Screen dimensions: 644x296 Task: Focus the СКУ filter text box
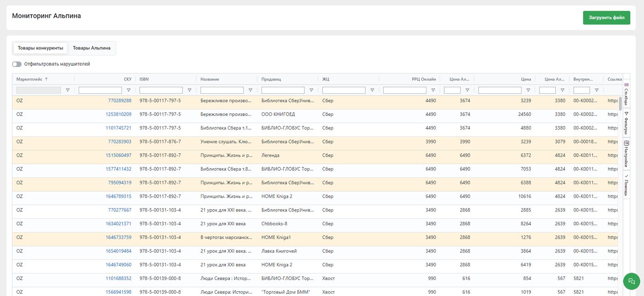tap(100, 91)
